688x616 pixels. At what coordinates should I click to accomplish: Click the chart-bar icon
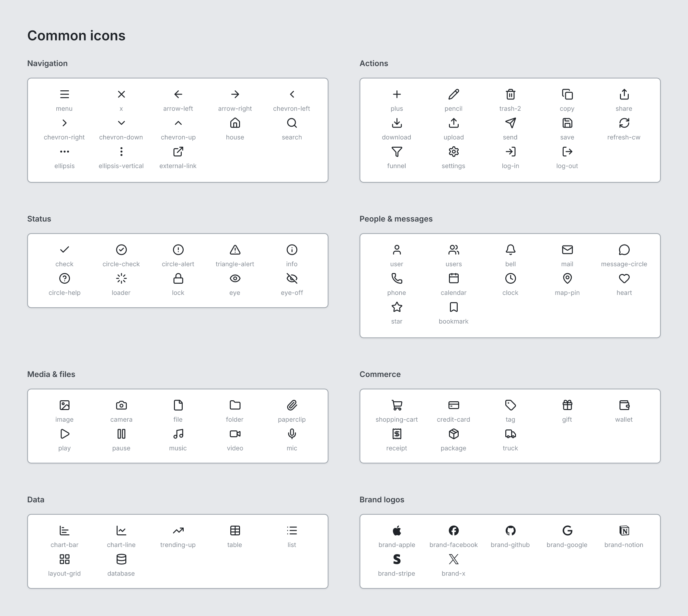pyautogui.click(x=64, y=531)
